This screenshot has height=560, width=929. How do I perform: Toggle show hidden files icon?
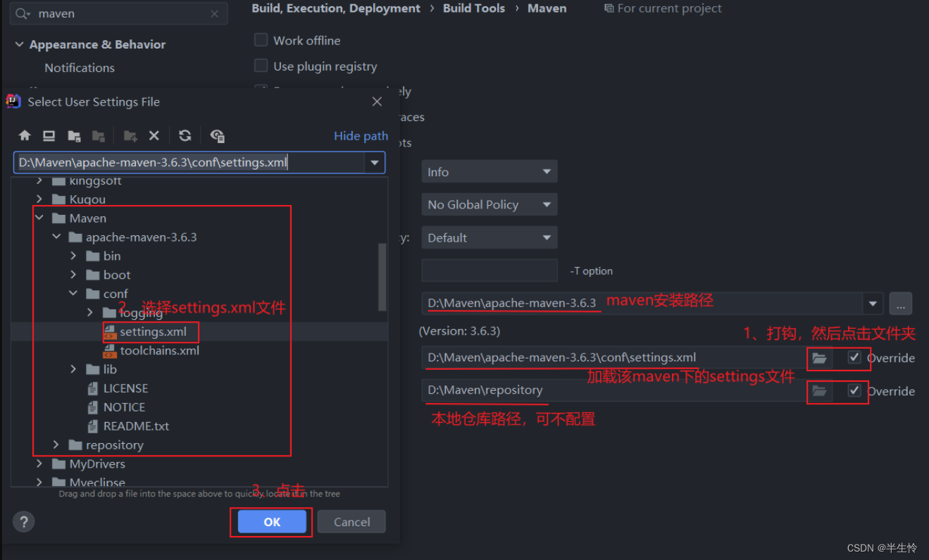218,136
